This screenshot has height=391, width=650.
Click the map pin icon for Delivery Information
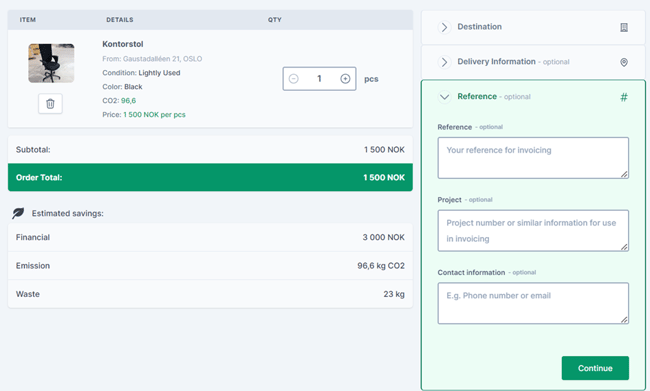(x=623, y=62)
